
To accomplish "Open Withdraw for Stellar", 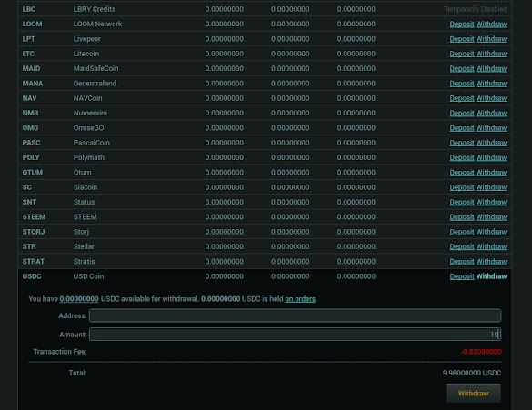I will [x=491, y=246].
